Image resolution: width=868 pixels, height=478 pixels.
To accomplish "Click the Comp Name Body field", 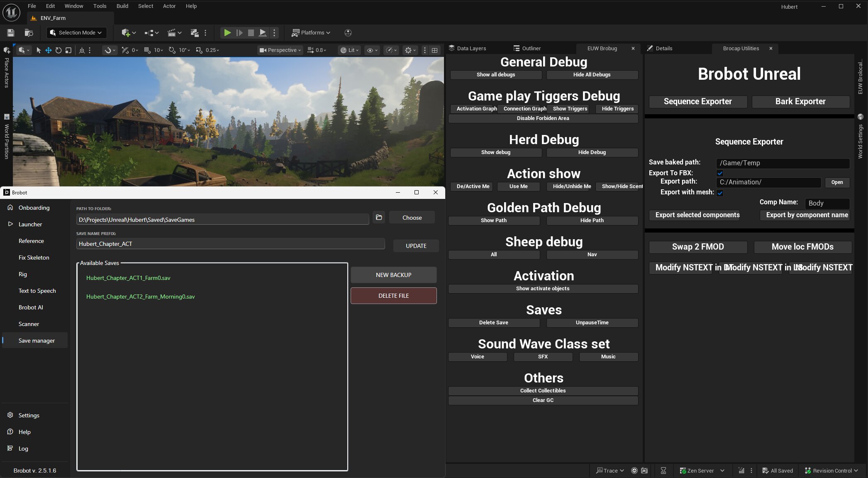I will click(x=827, y=203).
